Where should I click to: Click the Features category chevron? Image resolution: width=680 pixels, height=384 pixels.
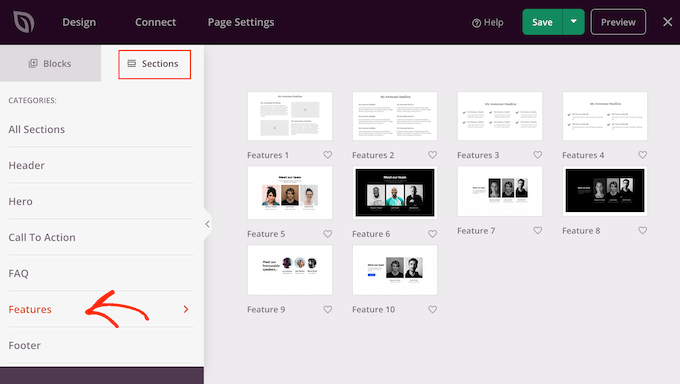coord(186,309)
